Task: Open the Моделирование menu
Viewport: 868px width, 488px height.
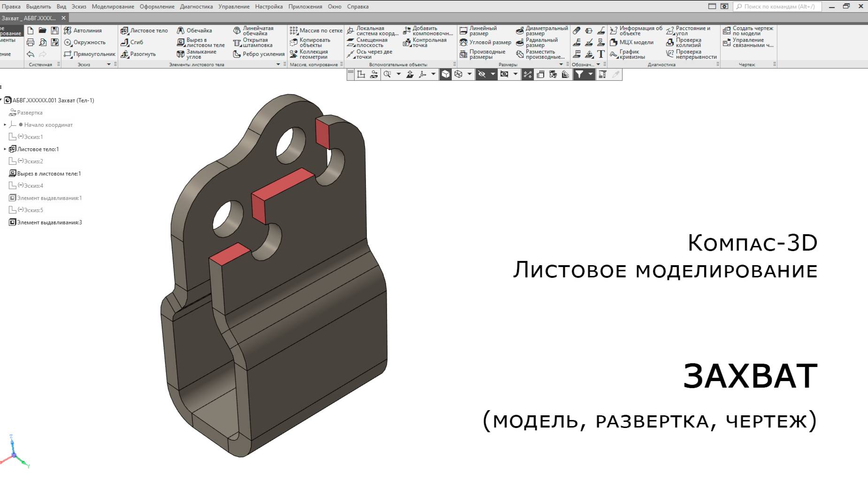Action: coord(113,6)
